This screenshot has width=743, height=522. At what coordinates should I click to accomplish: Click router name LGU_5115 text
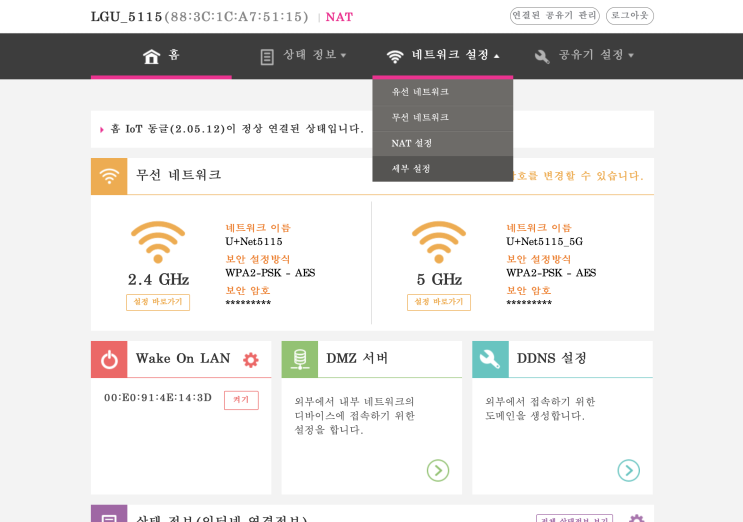pos(127,17)
